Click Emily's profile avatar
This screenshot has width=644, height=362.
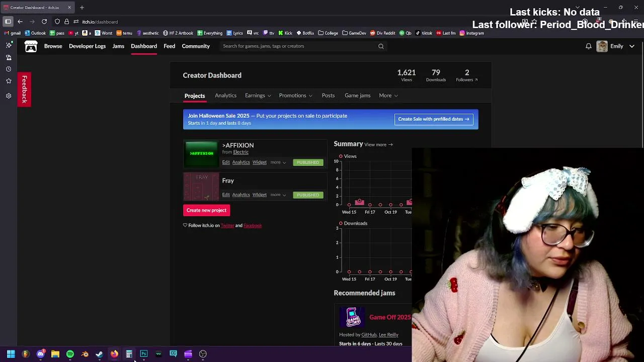click(x=602, y=46)
